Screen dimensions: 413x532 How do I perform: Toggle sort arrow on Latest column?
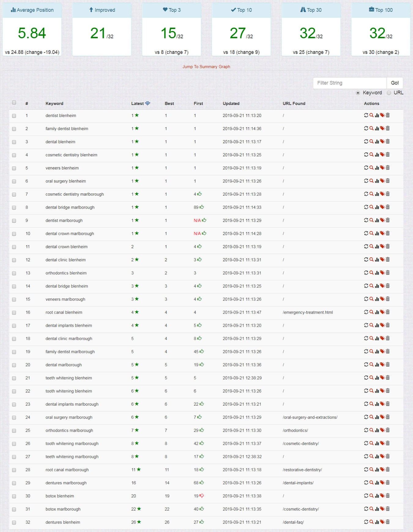147,103
